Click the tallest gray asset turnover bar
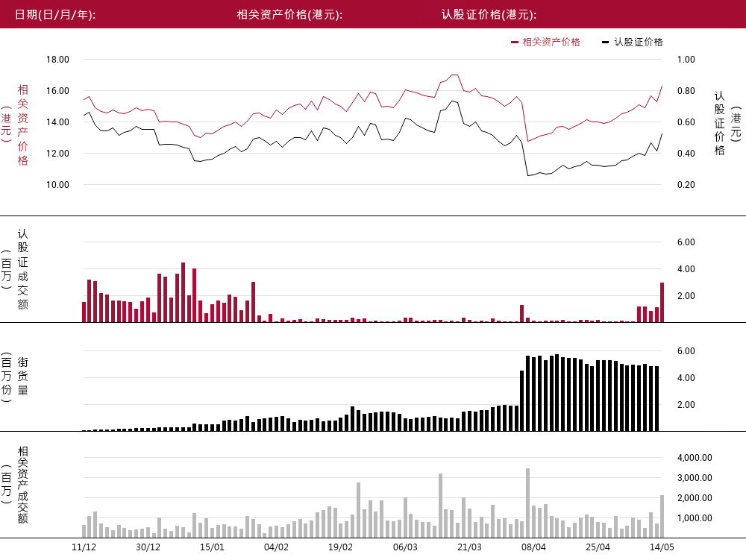 pyautogui.click(x=527, y=503)
